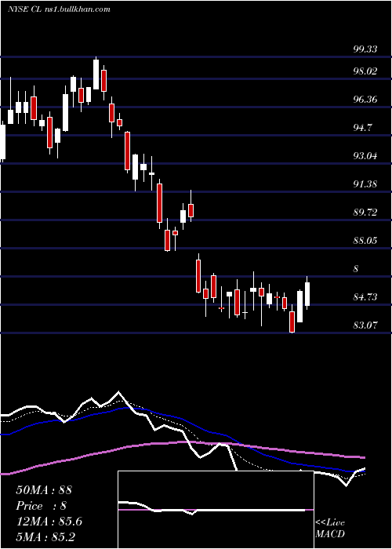Click the 89.72 price level label
392x549 pixels.
(x=365, y=213)
